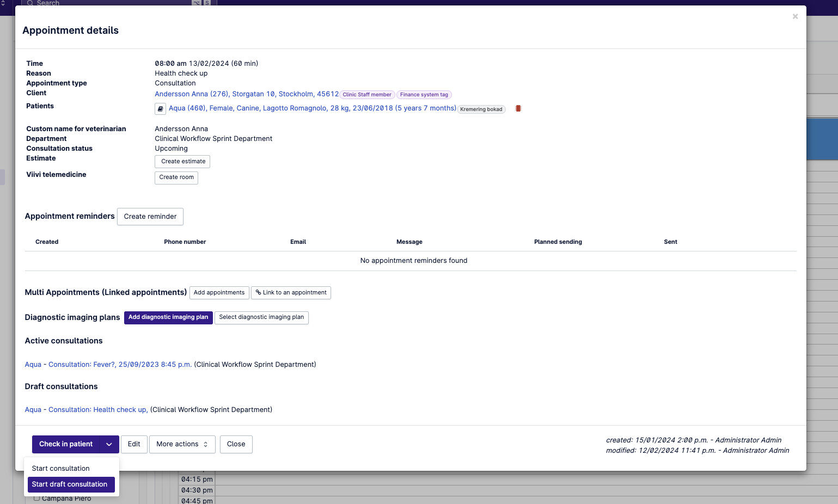The image size is (838, 504).
Task: Select Start draft consultation menu item
Action: (x=70, y=484)
